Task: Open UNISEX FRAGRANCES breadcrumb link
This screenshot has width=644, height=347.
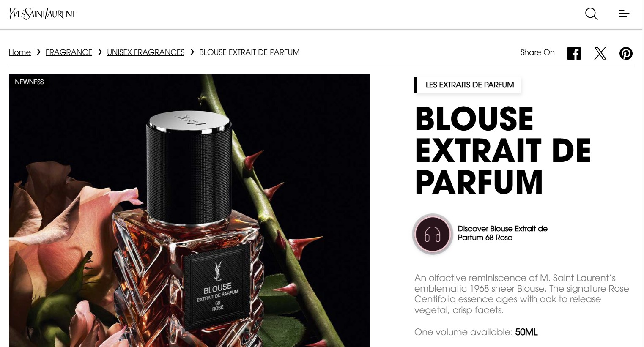Action: click(x=146, y=52)
